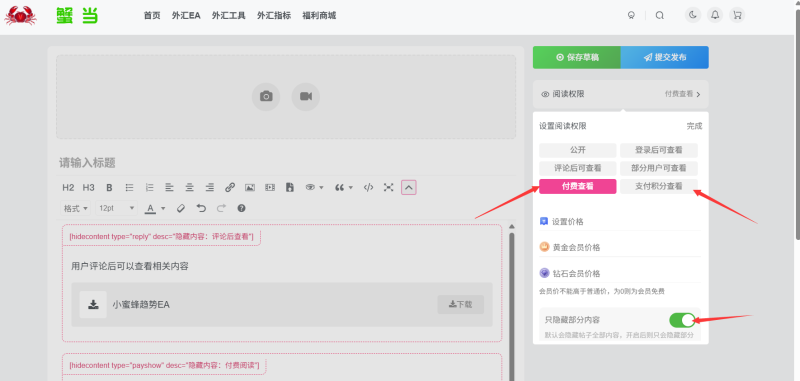The height and width of the screenshot is (381, 800).
Task: Open the 格式 format dropdown
Action: pyautogui.click(x=76, y=208)
